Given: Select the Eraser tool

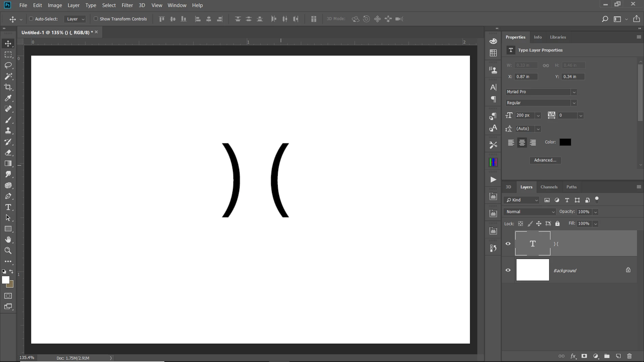Looking at the screenshot, I should point(8,153).
